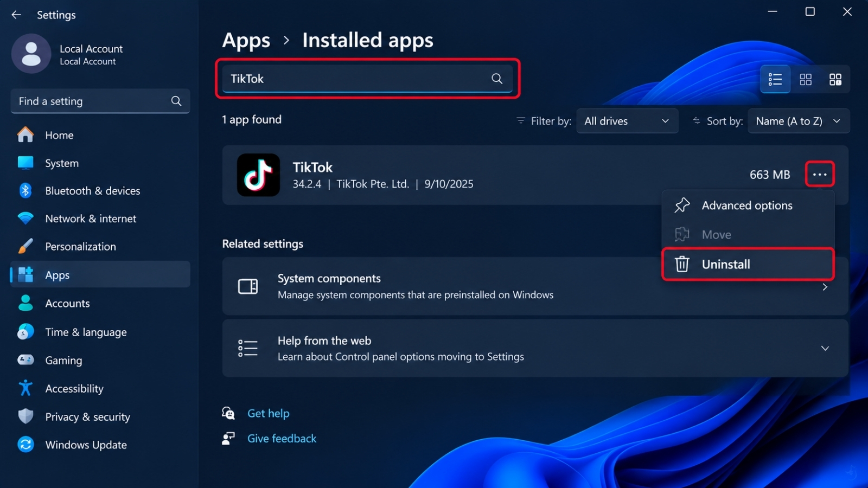Expand the Help from the web section
The image size is (868, 488).
825,348
